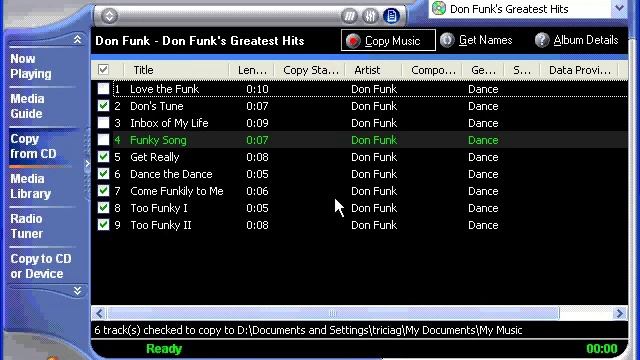
Task: Uncheck the Get Really checkbox
Action: click(x=103, y=157)
